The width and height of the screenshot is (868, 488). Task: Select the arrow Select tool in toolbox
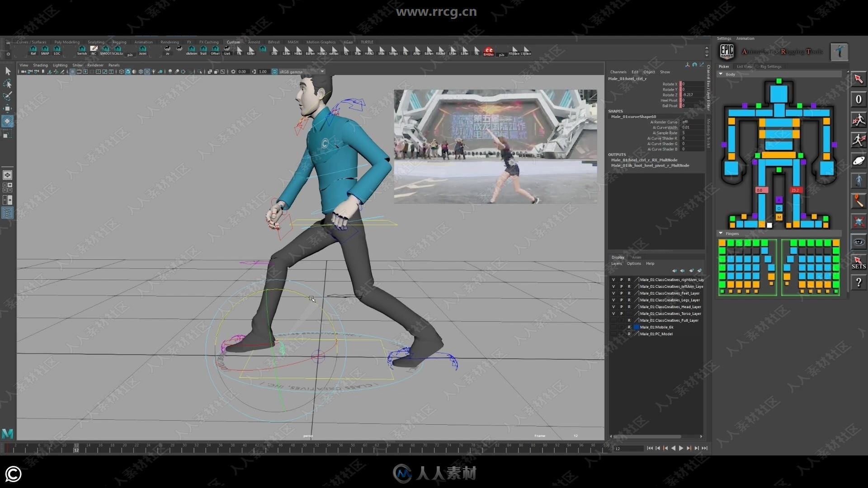tap(8, 71)
